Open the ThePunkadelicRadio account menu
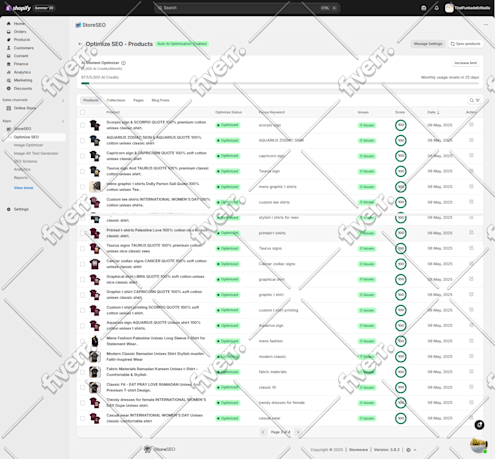The image size is (495, 459). point(468,8)
